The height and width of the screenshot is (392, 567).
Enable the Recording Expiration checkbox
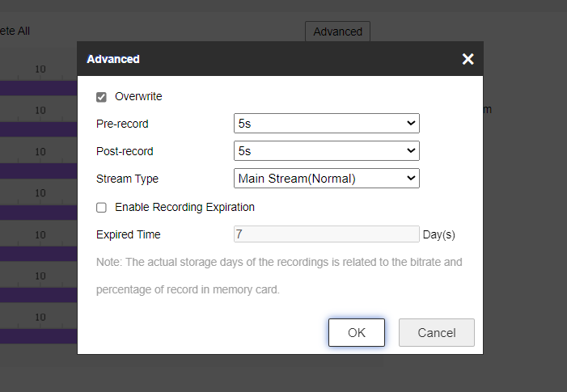101,208
